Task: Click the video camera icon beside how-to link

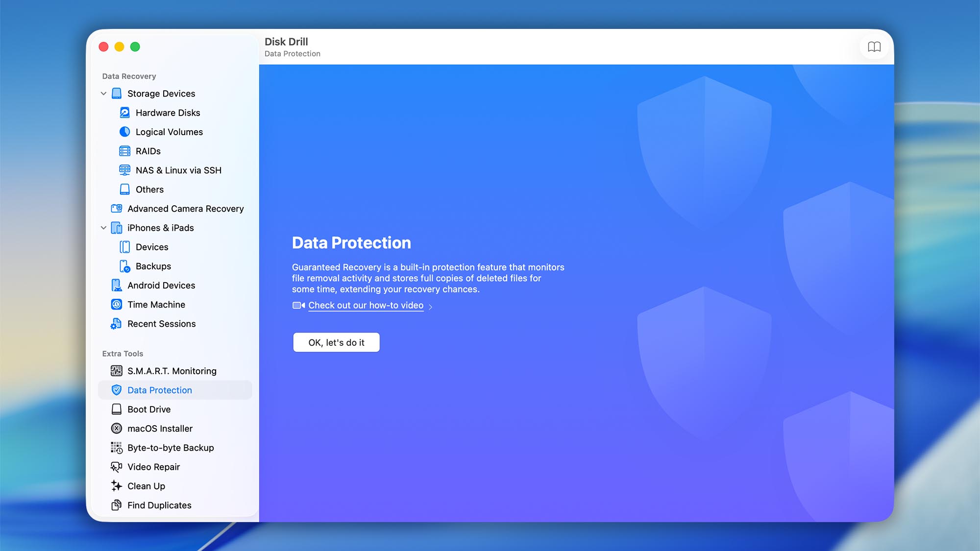Action: [299, 305]
